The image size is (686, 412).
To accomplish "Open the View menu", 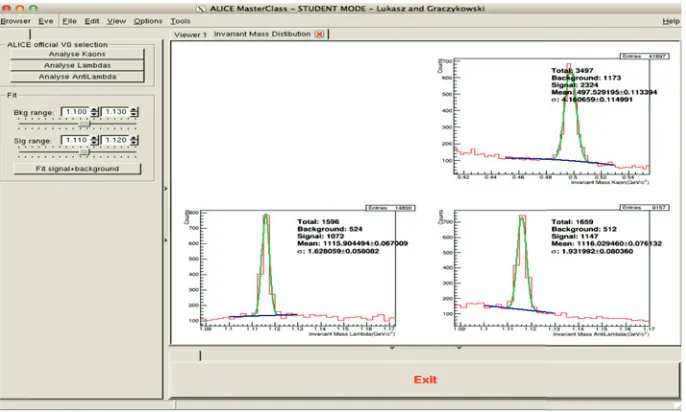I will pyautogui.click(x=116, y=21).
